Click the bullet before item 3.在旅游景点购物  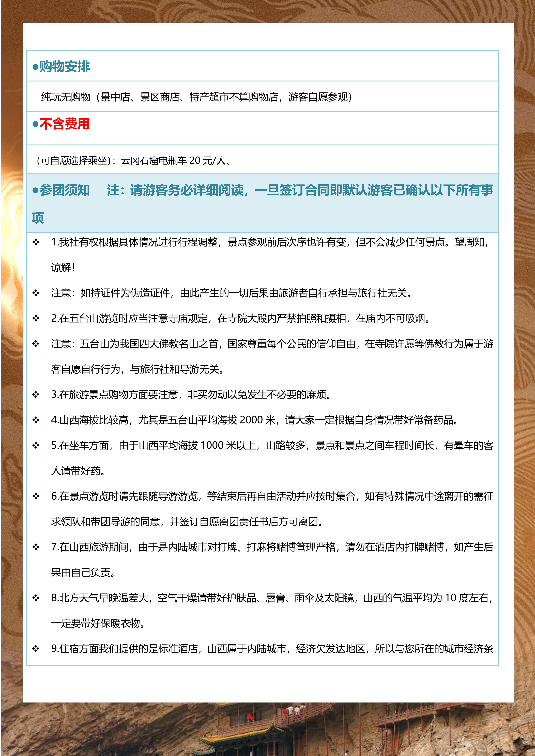(36, 395)
